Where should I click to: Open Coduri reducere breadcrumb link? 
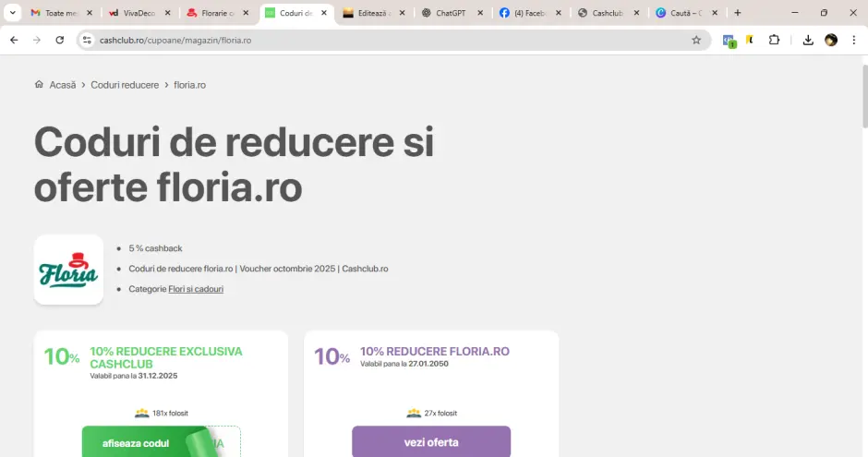(x=125, y=85)
